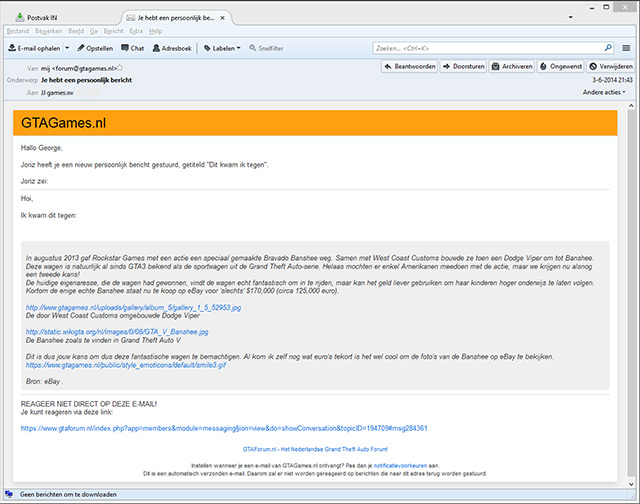Open the Bewerken menu

click(x=49, y=31)
